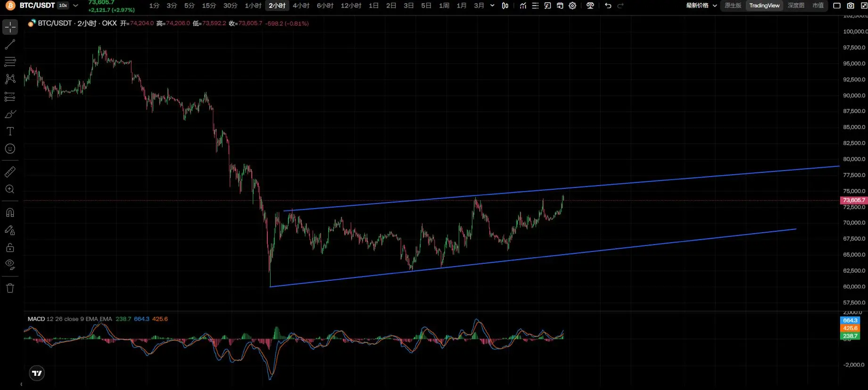The height and width of the screenshot is (390, 868).
Task: Activate the zoom in tool
Action: (10, 189)
